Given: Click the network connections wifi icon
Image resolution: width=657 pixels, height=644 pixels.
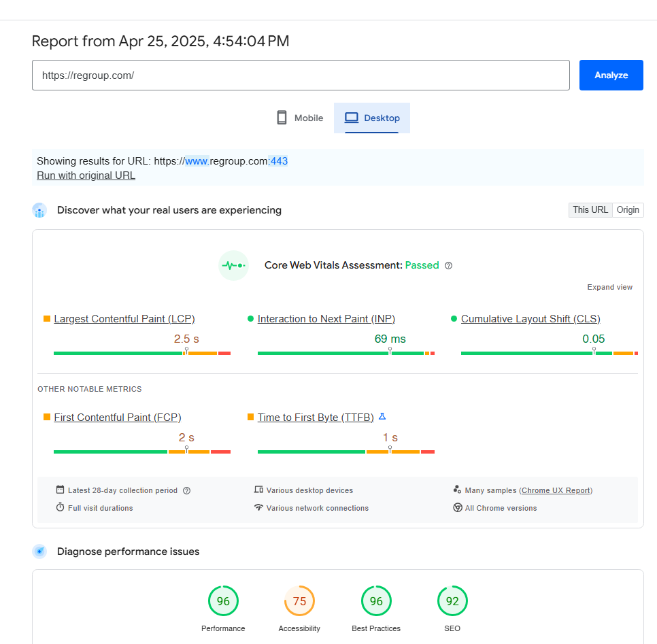Looking at the screenshot, I should click(x=258, y=507).
